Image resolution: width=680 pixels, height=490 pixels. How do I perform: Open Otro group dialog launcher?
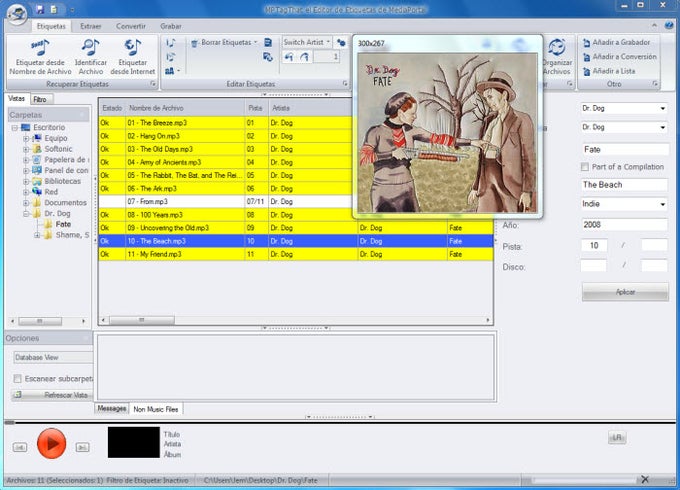[x=655, y=84]
